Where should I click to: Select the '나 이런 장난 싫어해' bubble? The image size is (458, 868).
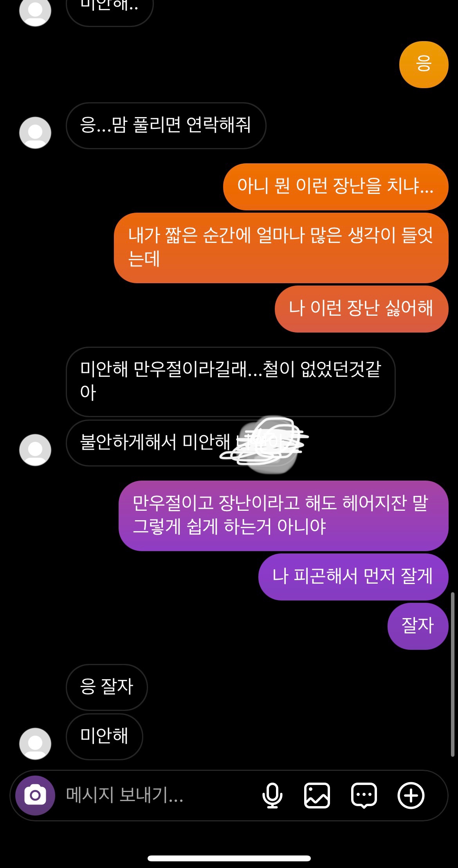click(361, 309)
